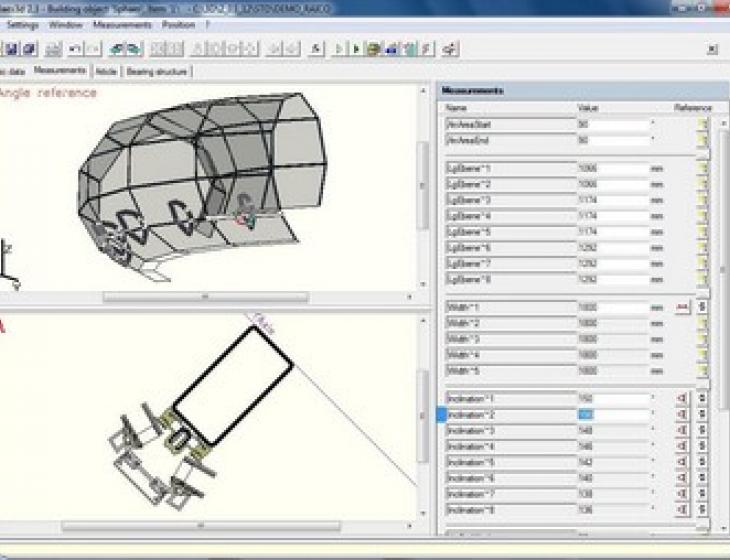730x560 pixels.
Task: Click the horizontal scrollbar under the 3D view
Action: [x=205, y=297]
